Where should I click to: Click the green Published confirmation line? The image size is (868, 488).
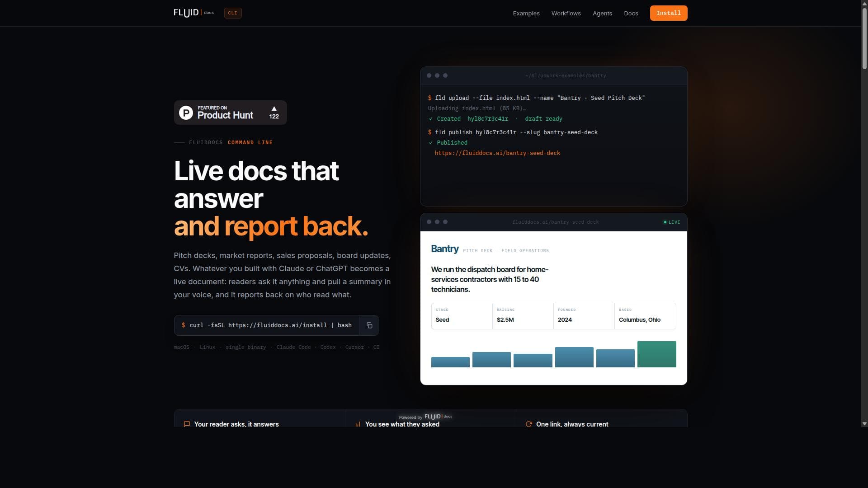448,143
